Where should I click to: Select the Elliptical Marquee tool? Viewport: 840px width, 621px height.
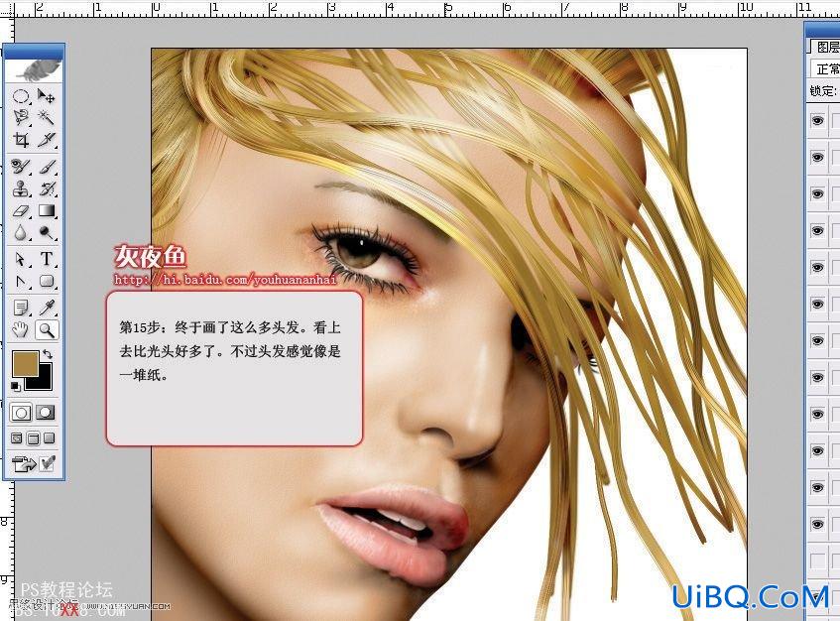click(x=21, y=97)
